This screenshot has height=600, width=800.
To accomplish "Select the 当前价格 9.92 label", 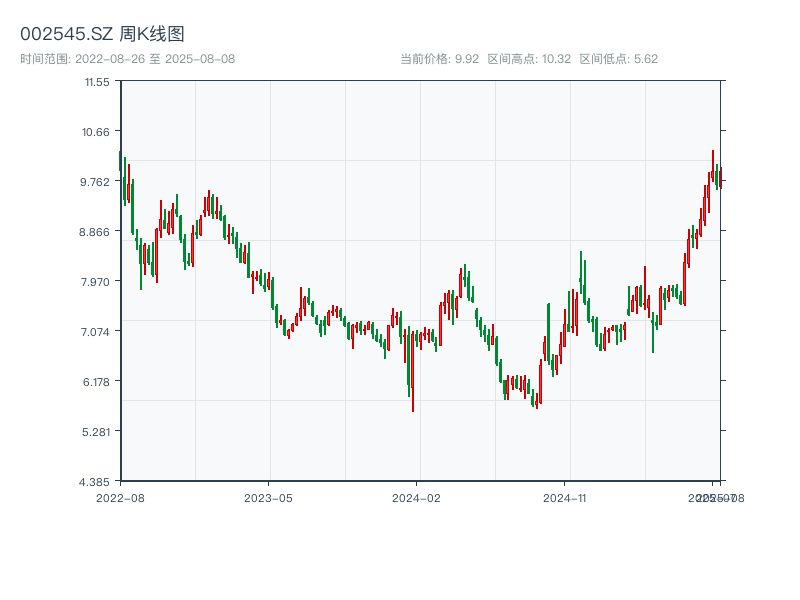I will (439, 59).
